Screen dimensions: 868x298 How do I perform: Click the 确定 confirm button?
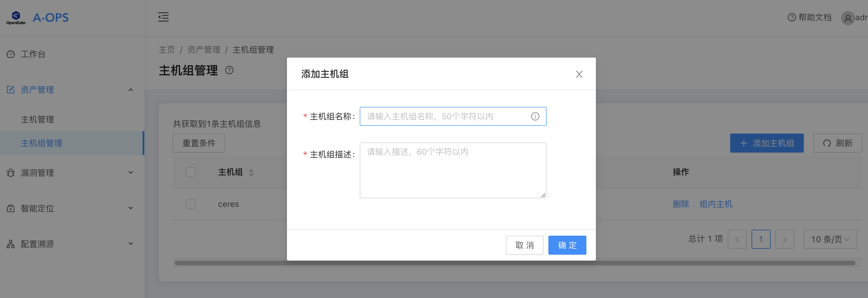(567, 245)
